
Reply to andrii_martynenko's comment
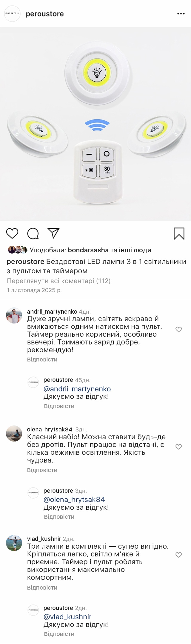(42, 359)
